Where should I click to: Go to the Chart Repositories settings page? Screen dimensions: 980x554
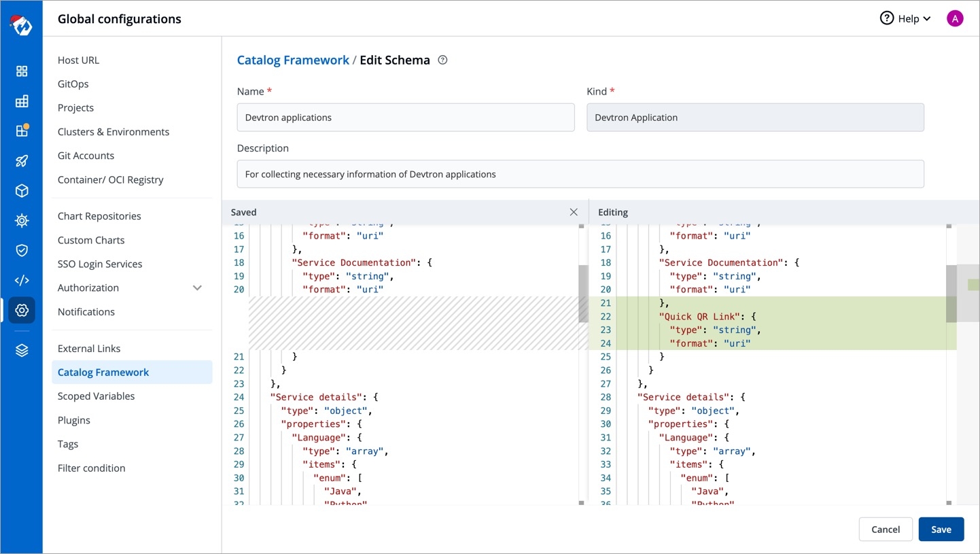pos(99,216)
